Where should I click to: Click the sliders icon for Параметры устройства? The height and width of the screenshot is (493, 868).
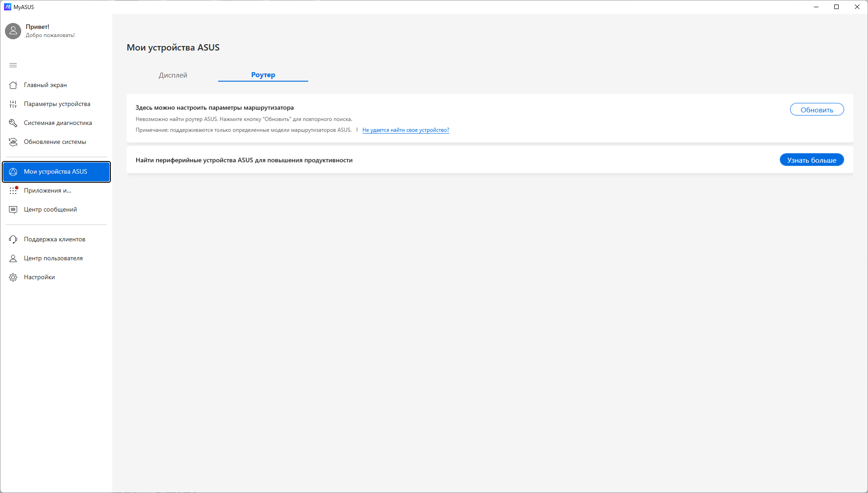(x=13, y=104)
